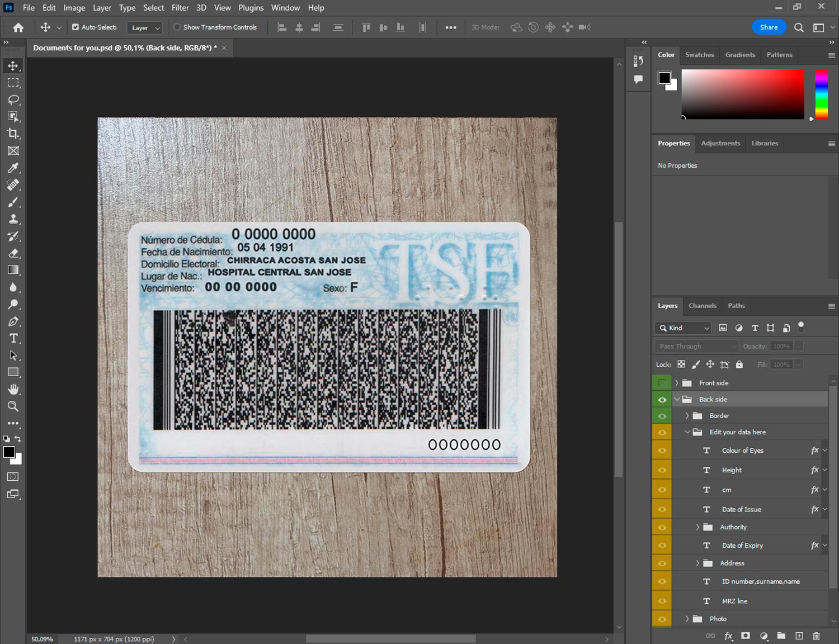Select the Hand tool

(13, 389)
